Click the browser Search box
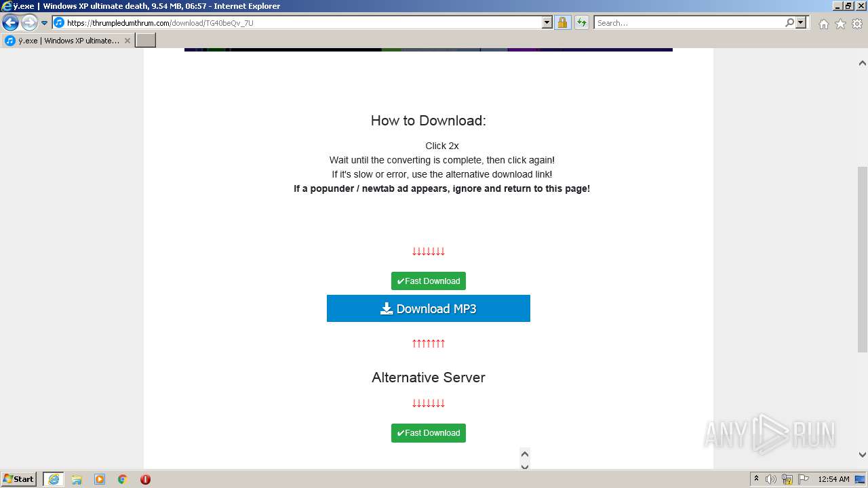Image resolution: width=868 pixels, height=488 pixels. click(688, 23)
